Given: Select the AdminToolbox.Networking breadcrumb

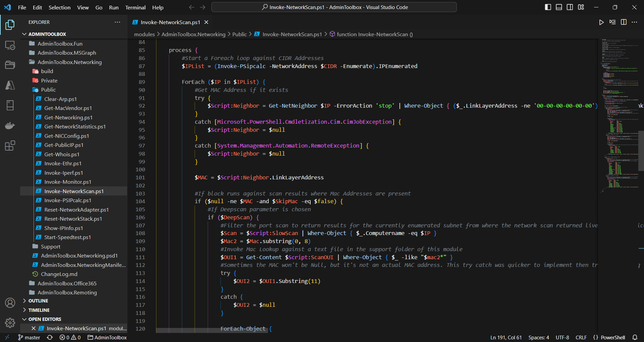Looking at the screenshot, I should 193,34.
